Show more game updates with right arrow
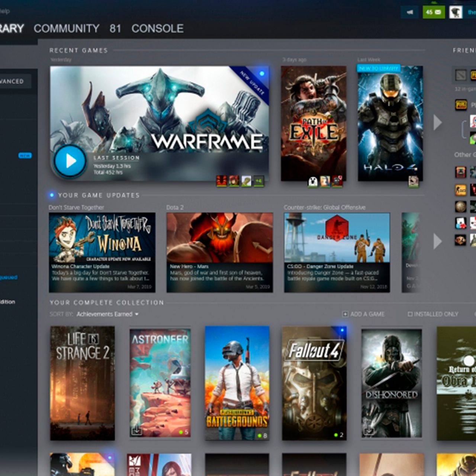476x476 pixels. pyautogui.click(x=438, y=241)
